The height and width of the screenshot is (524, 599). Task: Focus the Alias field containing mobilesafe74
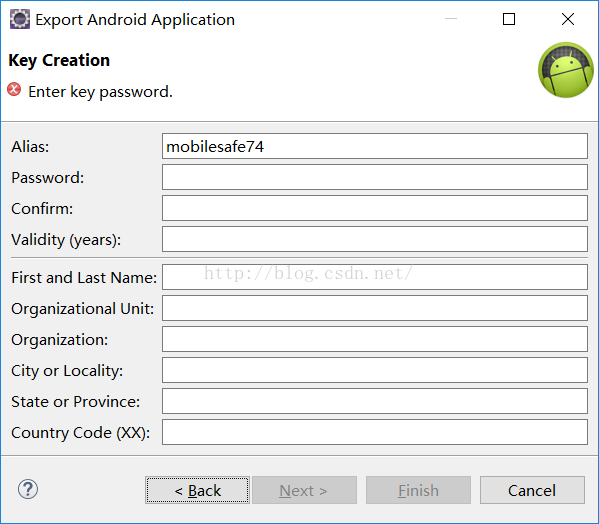pyautogui.click(x=375, y=146)
